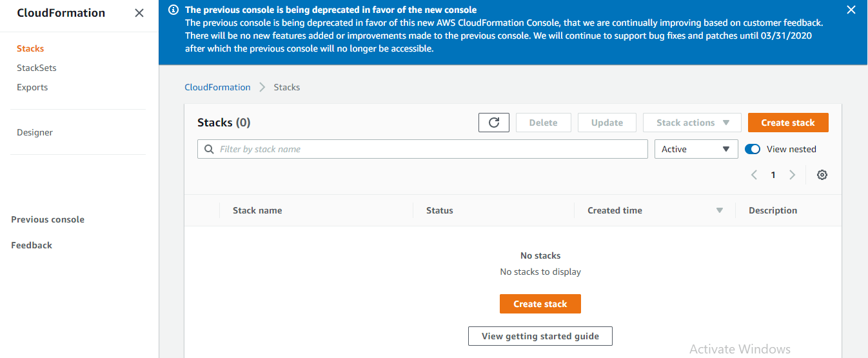Image resolution: width=868 pixels, height=358 pixels.
Task: Focus the Filter by stack name field
Action: [x=422, y=149]
